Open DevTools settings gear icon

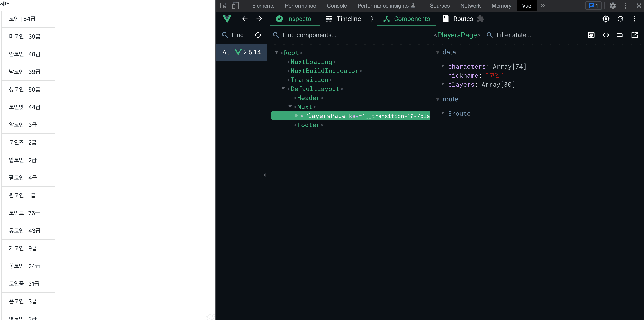pyautogui.click(x=613, y=6)
